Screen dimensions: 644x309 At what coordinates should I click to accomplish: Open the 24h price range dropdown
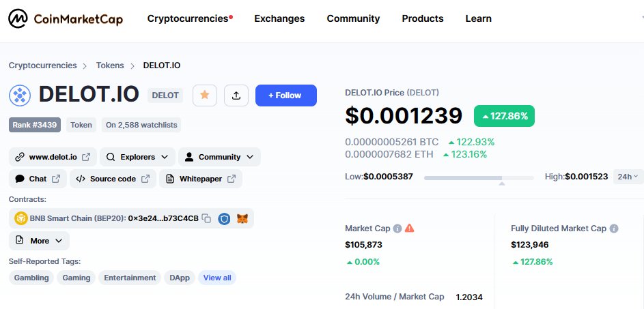click(x=628, y=177)
